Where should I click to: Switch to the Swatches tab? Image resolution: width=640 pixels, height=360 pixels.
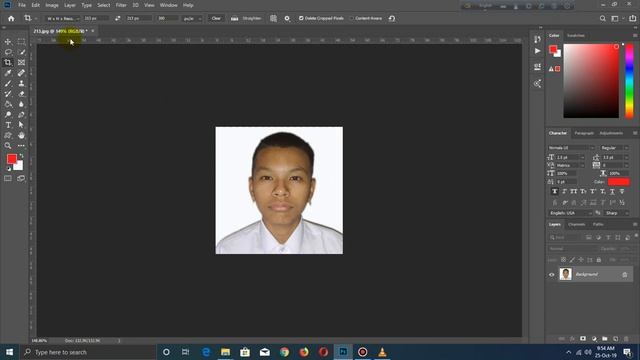576,36
